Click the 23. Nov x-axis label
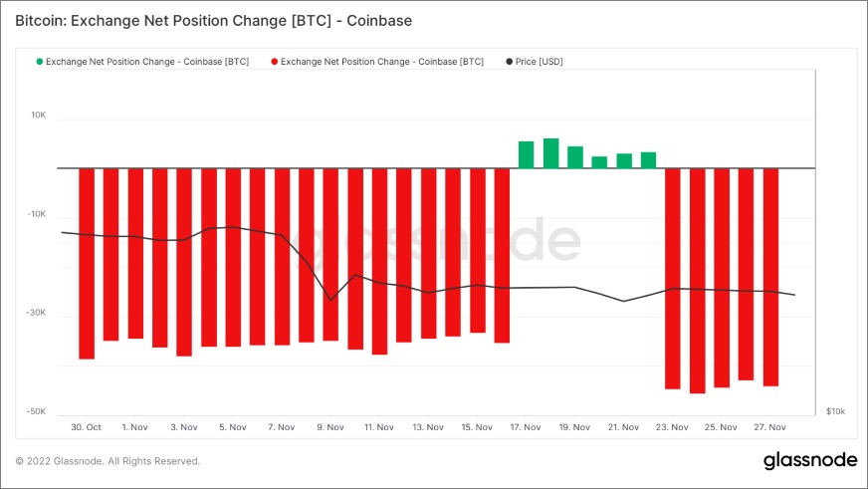Screen dimensions: 868x489 point(672,427)
